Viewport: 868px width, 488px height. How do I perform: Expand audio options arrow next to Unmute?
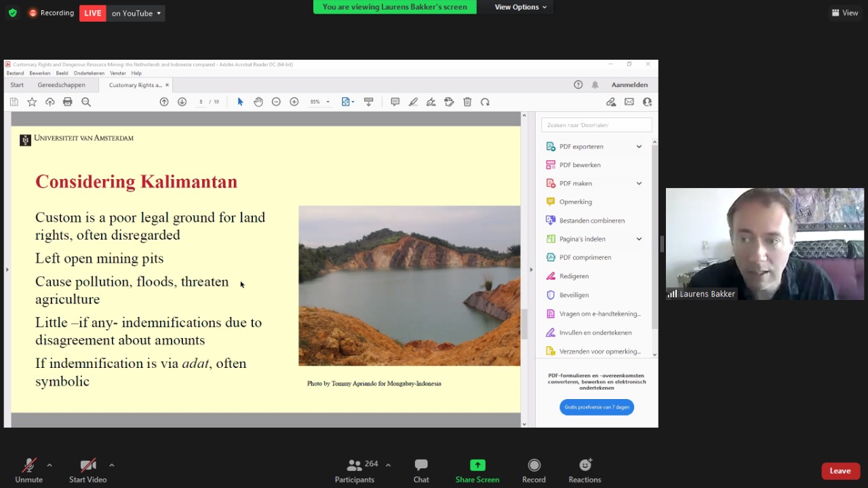point(50,465)
